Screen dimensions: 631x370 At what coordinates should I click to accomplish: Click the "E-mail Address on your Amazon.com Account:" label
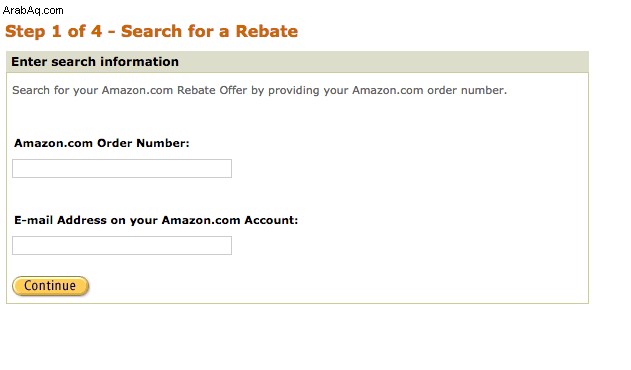pyautogui.click(x=156, y=220)
